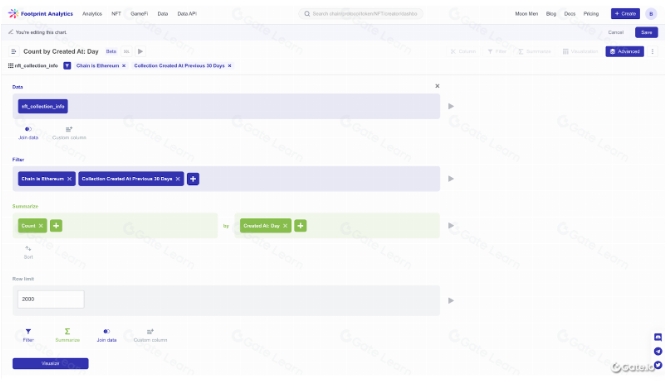Open the NFT menu

tap(116, 14)
